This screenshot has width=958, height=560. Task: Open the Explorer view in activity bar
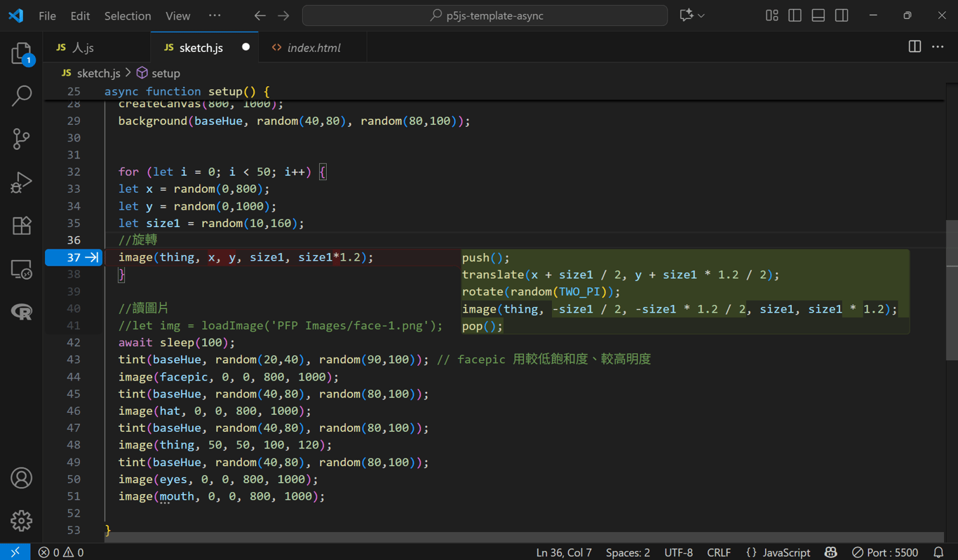pos(21,54)
